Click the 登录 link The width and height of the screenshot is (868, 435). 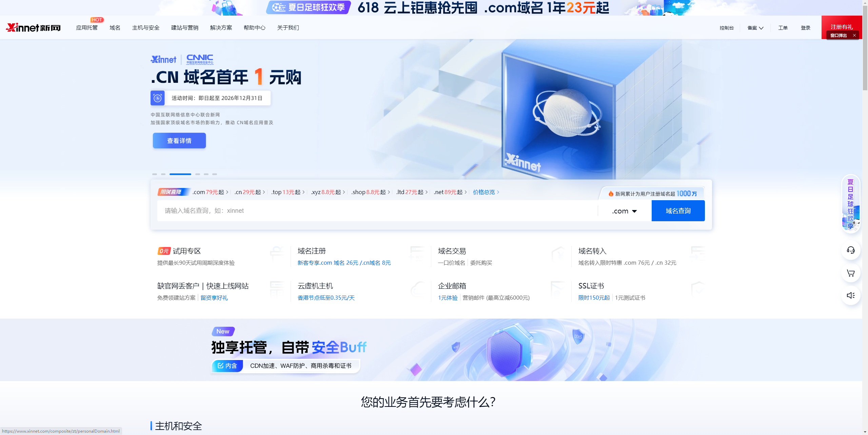pyautogui.click(x=806, y=28)
